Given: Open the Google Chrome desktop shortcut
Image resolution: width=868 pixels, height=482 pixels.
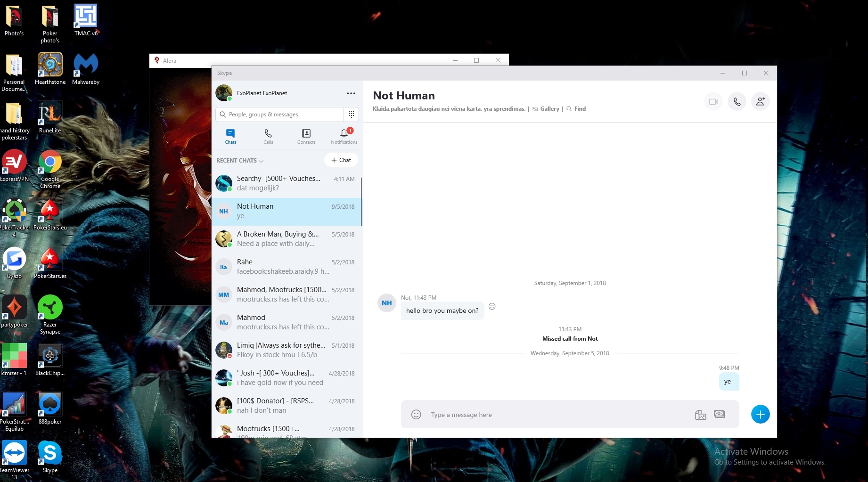Looking at the screenshot, I should (50, 170).
